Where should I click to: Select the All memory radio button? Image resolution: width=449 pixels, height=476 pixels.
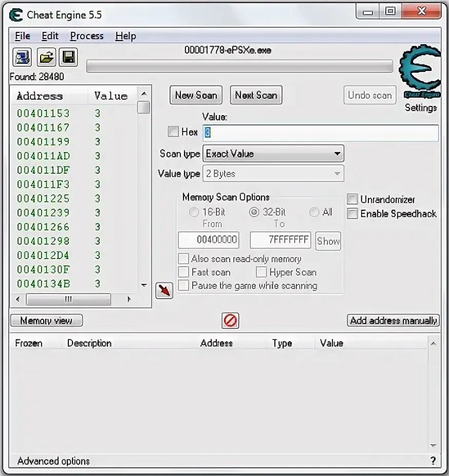314,212
